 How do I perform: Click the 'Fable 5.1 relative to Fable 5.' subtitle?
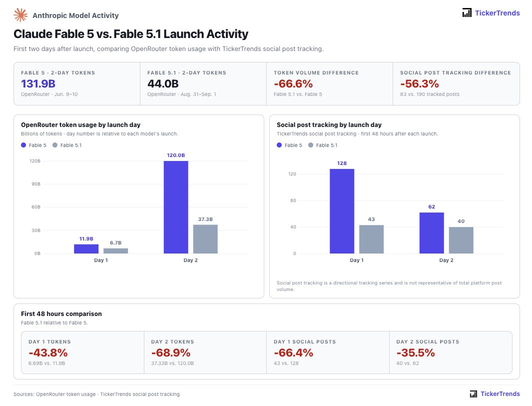pyautogui.click(x=54, y=323)
